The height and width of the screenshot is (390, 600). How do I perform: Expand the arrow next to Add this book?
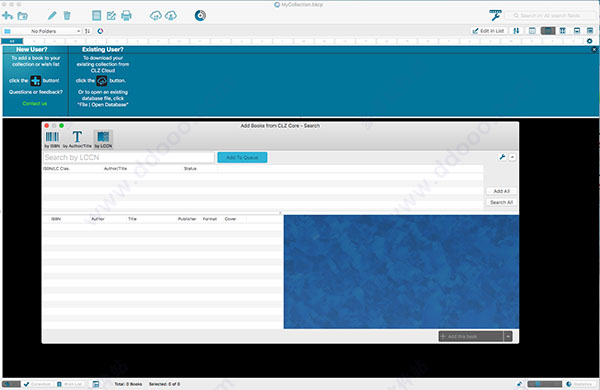[508, 336]
